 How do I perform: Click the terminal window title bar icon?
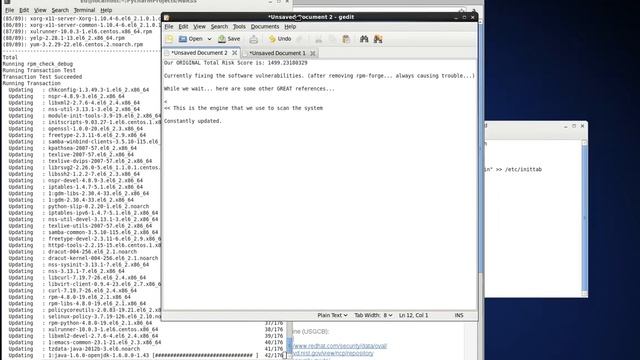(6, 2)
